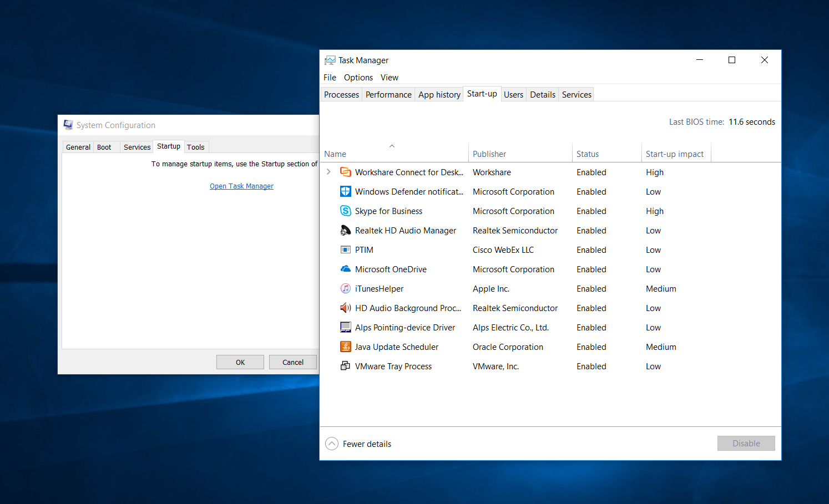This screenshot has width=829, height=504.
Task: Click the Last BIOS time value
Action: click(x=752, y=122)
